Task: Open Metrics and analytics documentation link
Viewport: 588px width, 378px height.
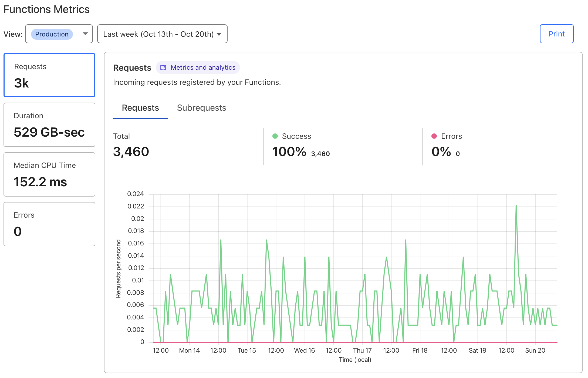Action: (203, 67)
